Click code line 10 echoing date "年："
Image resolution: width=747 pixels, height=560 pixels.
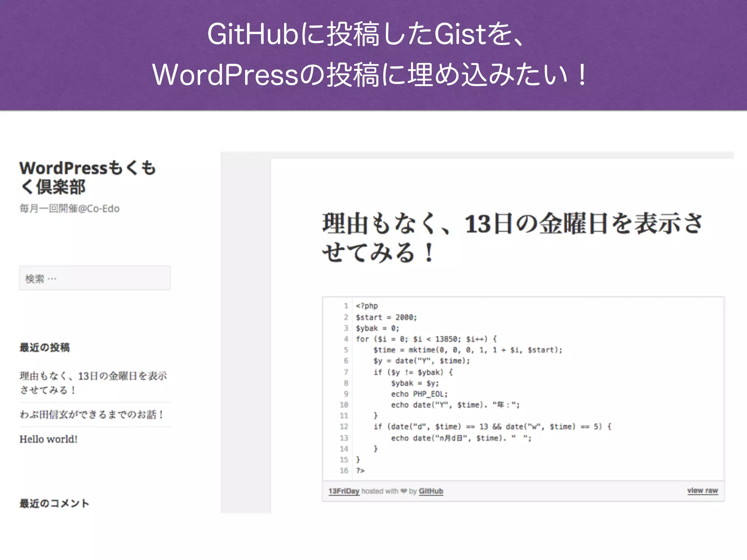pyautogui.click(x=456, y=405)
